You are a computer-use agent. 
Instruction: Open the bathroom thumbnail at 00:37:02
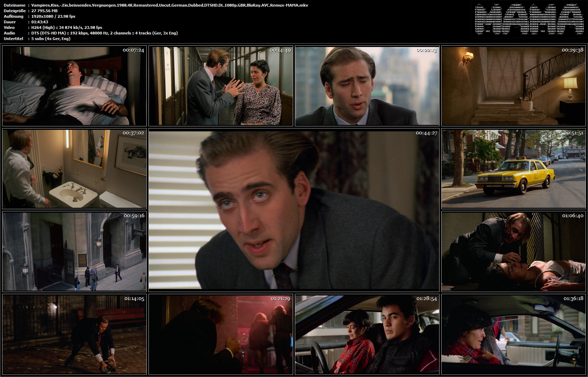coord(74,168)
